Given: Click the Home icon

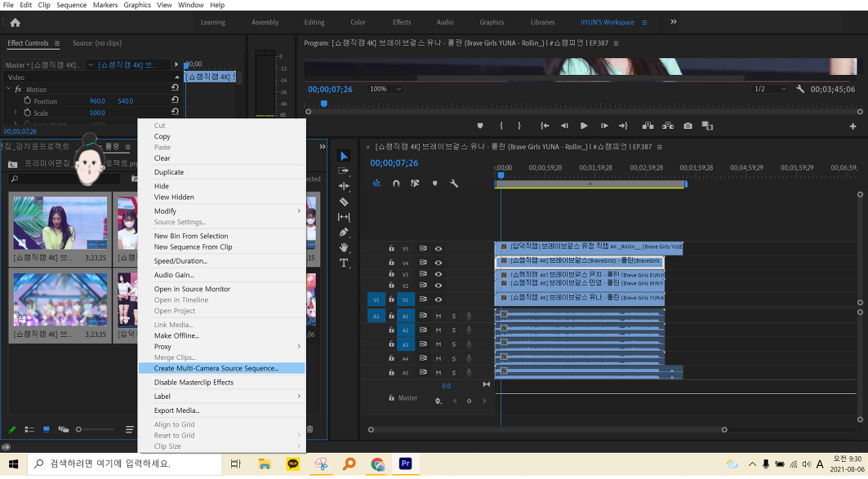Looking at the screenshot, I should tap(15, 23).
